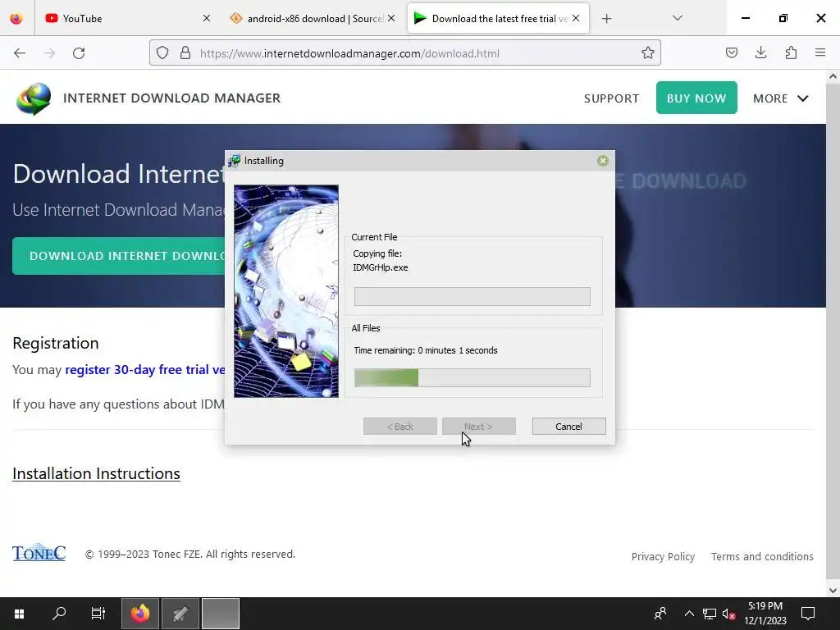Open the Firefox application hamburger menu
Image resolution: width=840 pixels, height=630 pixels.
[820, 52]
